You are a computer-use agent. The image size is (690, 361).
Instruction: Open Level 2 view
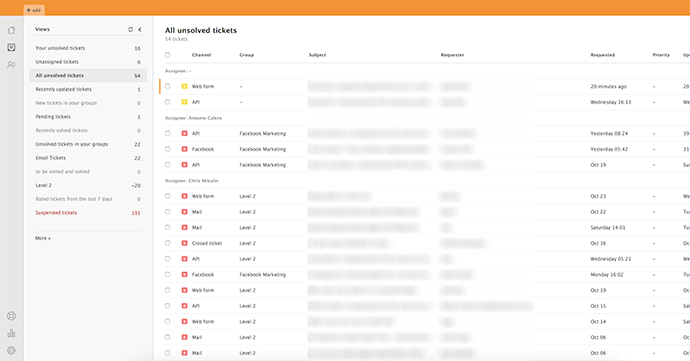[x=88, y=185]
